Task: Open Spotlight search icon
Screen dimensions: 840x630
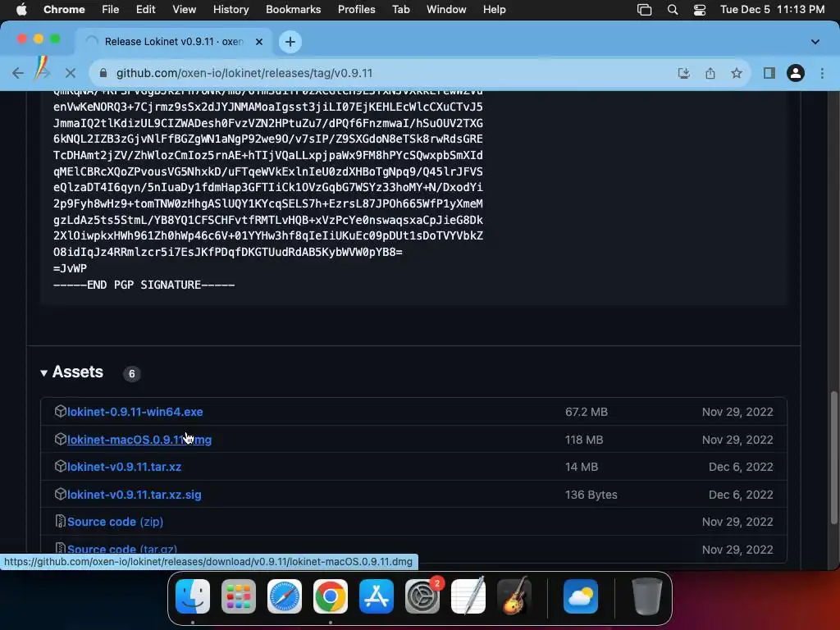Action: 673,10
